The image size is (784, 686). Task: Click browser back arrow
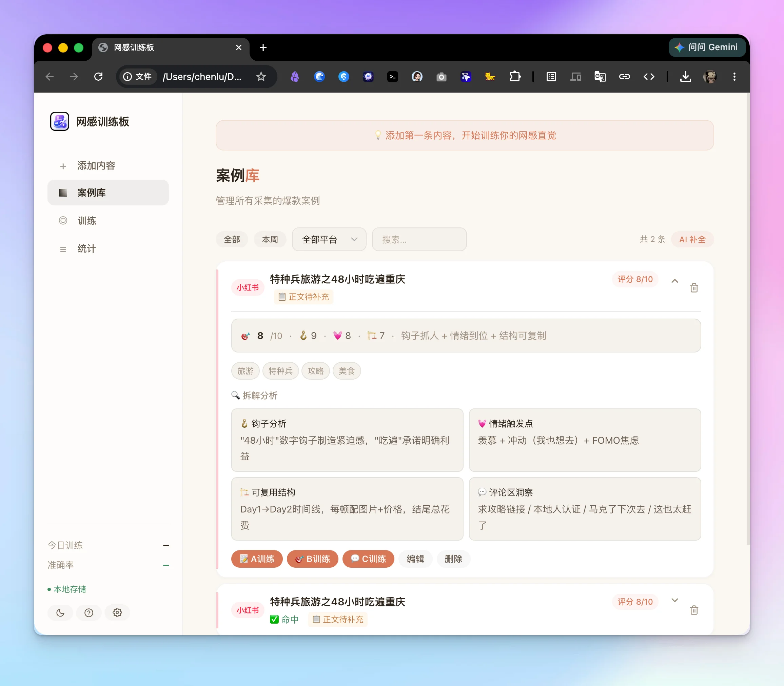50,77
